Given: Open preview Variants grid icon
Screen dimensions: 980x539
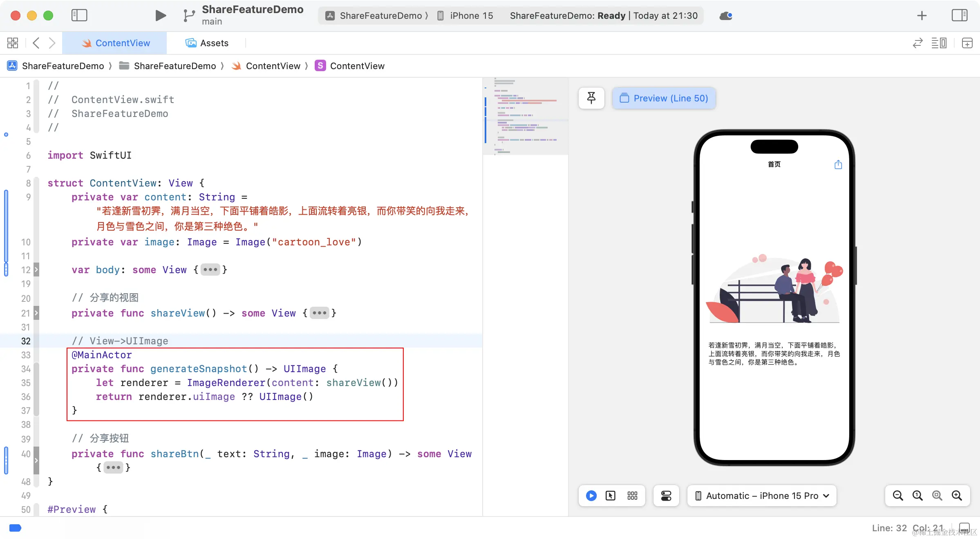Looking at the screenshot, I should click(x=632, y=496).
